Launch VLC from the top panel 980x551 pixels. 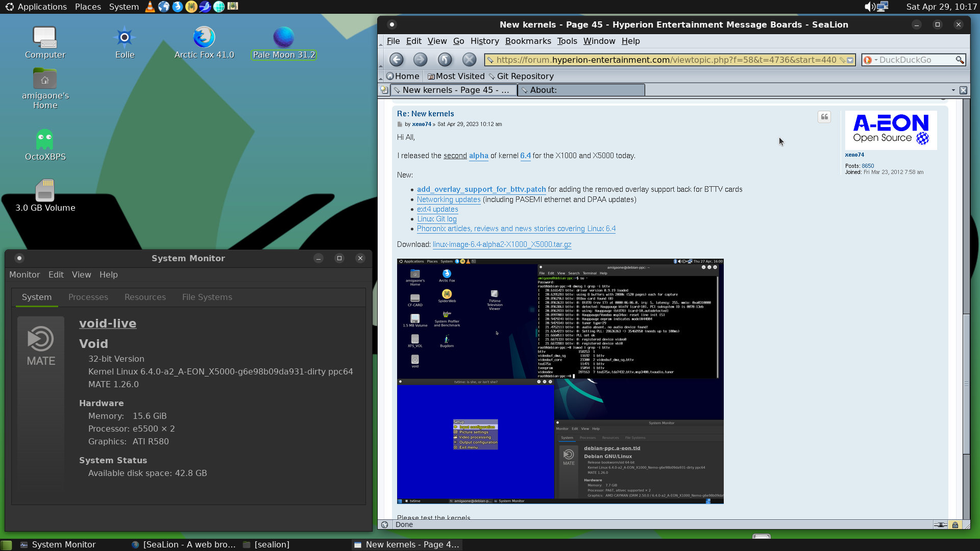[150, 7]
